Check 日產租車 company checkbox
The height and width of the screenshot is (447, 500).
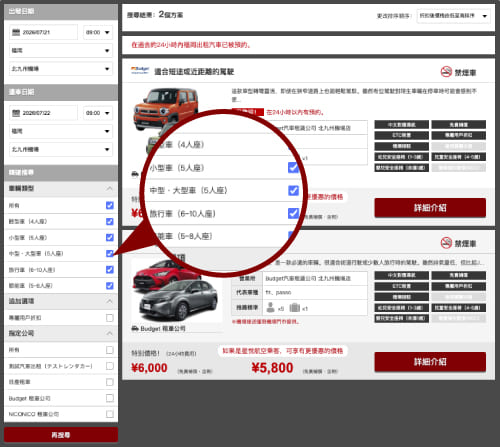coord(110,382)
